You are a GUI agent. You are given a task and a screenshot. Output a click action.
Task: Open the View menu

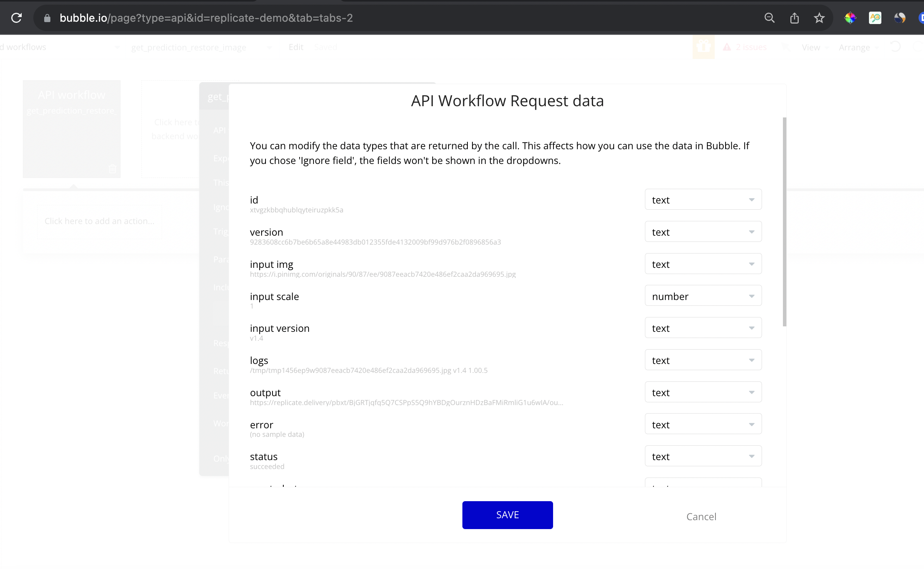coord(811,47)
